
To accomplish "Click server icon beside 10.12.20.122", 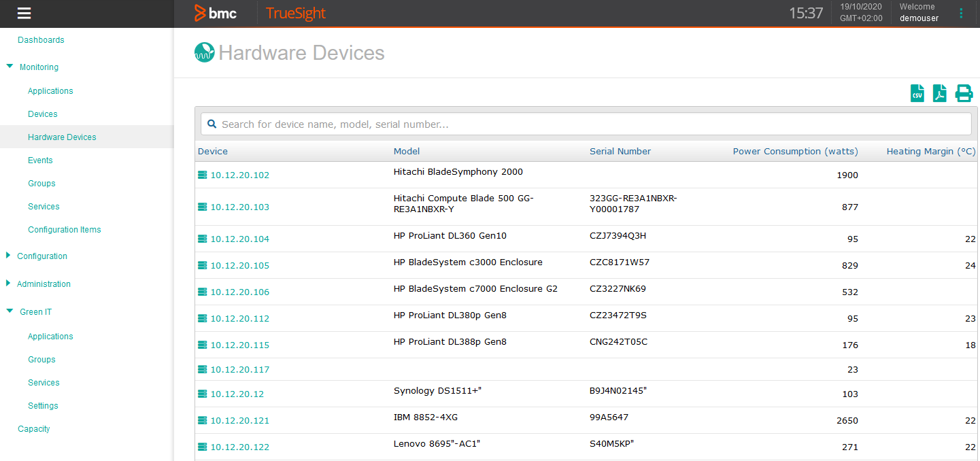I will pos(202,447).
